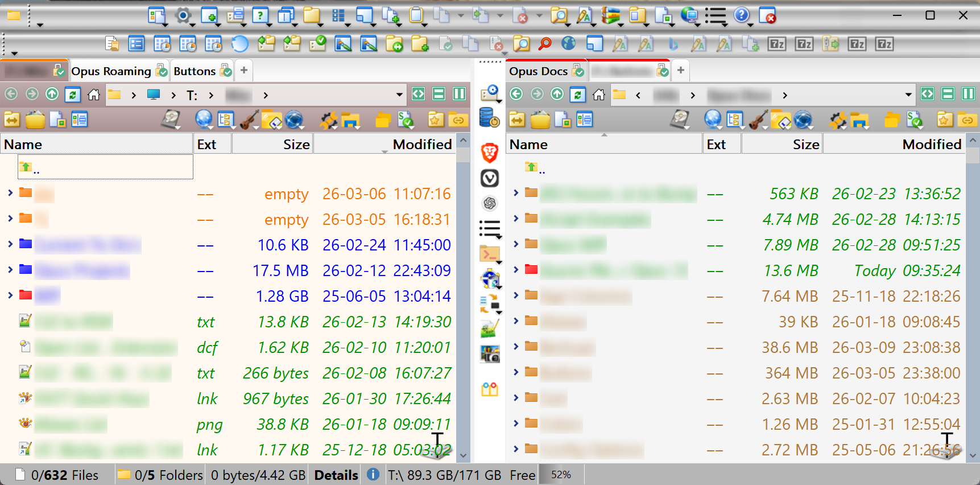The image size is (980, 485).
Task: Expand the 1.28 GB red folder
Action: click(10, 295)
